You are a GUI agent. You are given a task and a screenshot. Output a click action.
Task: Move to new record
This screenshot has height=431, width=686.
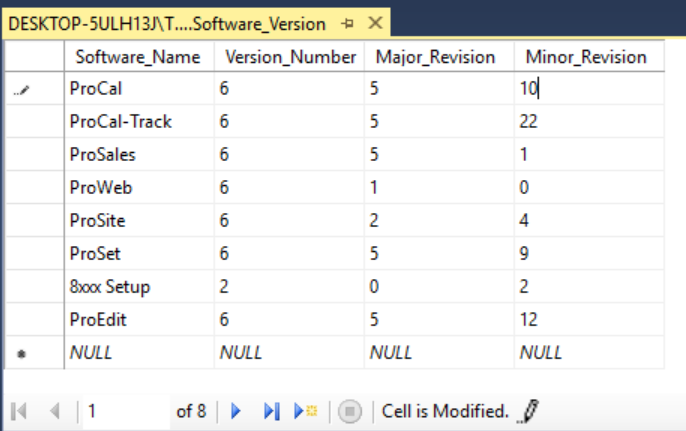(x=305, y=411)
